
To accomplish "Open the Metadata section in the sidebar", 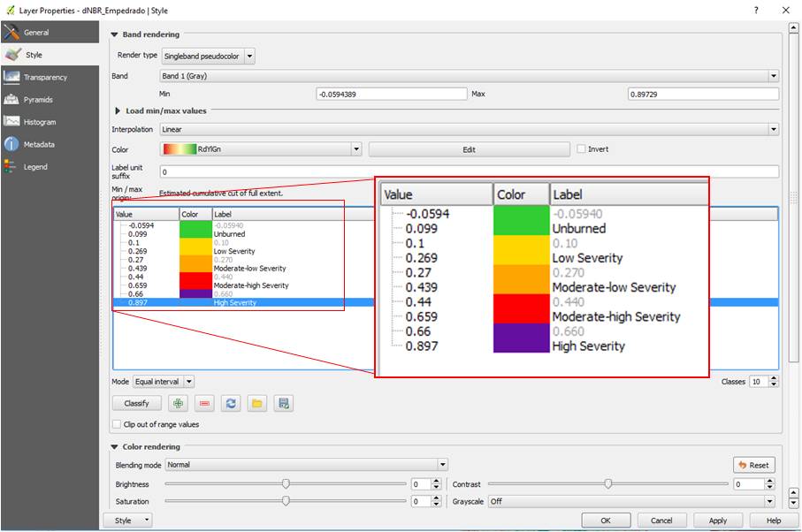I will tap(39, 144).
